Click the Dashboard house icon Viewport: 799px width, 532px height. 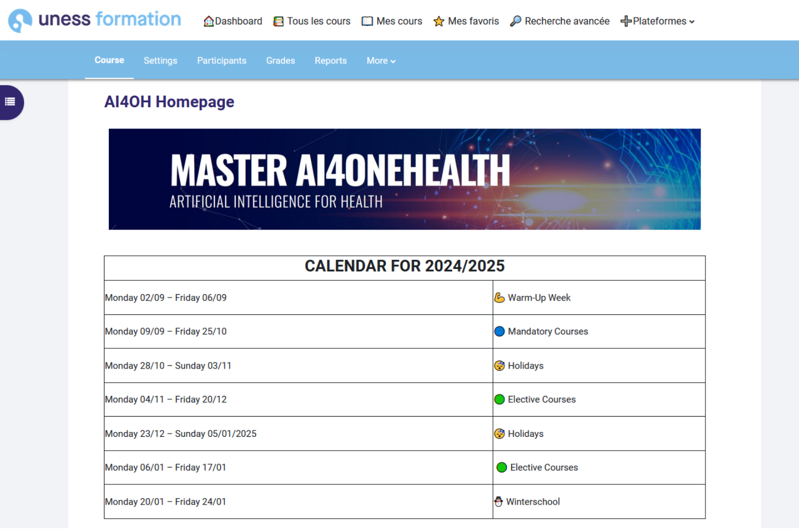pos(209,21)
